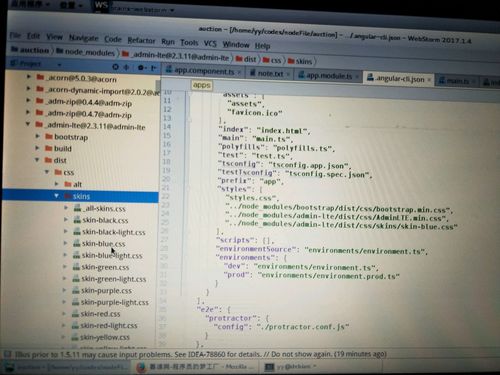Open the Help menu

pos(262,46)
